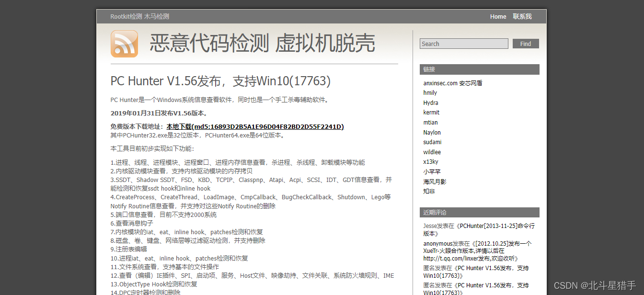Open the 联系我 menu item
This screenshot has height=295, width=644.
tap(522, 17)
